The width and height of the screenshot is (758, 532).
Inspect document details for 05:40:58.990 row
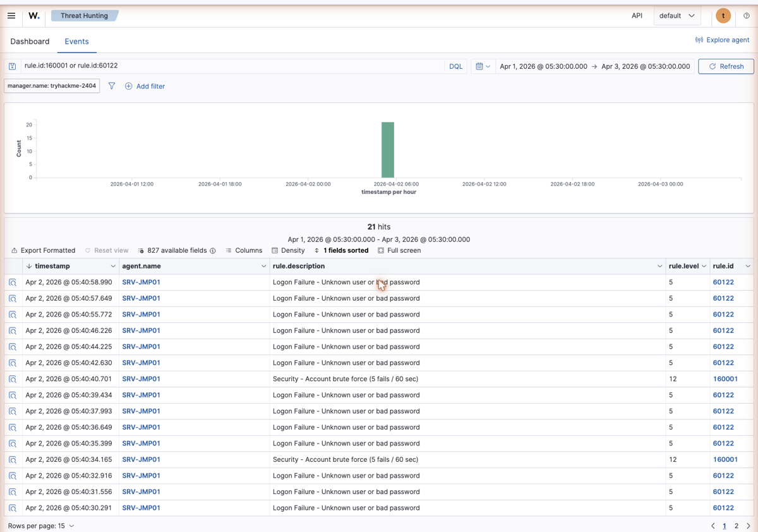tap(13, 282)
